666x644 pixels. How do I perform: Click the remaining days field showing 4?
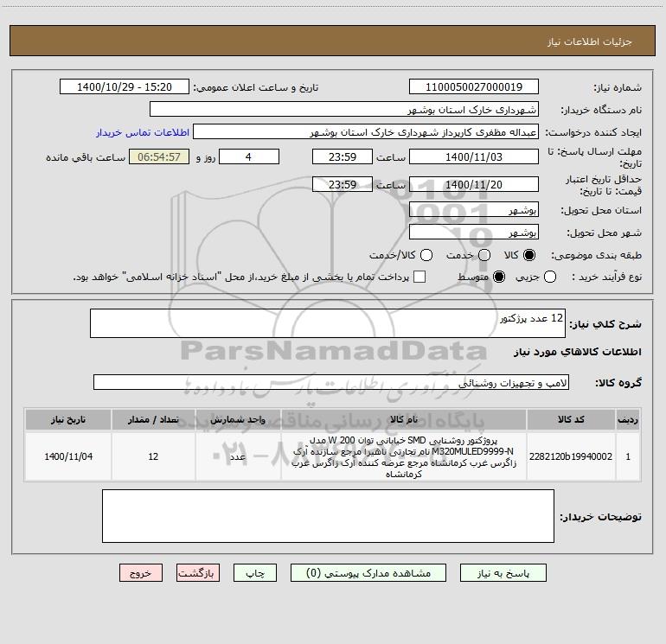click(x=249, y=156)
